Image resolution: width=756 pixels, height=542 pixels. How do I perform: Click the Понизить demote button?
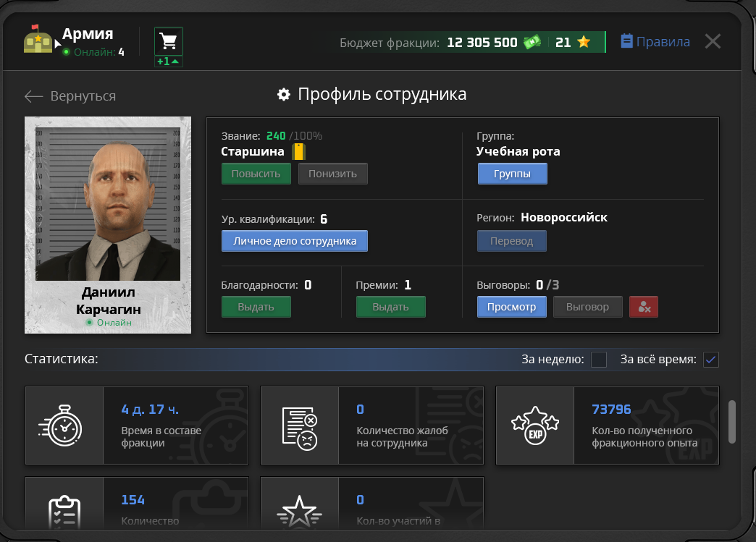[332, 174]
